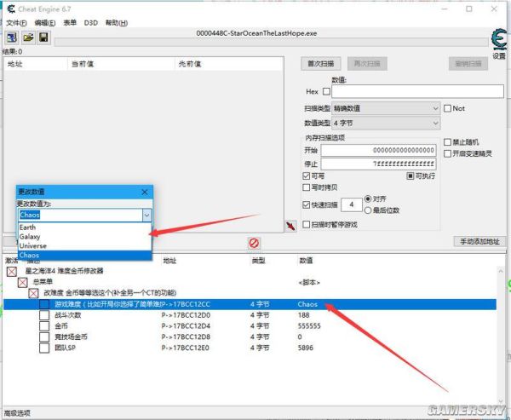The width and height of the screenshot is (511, 420).
Task: Toggle activation box for 总菜单
Action: point(22,282)
